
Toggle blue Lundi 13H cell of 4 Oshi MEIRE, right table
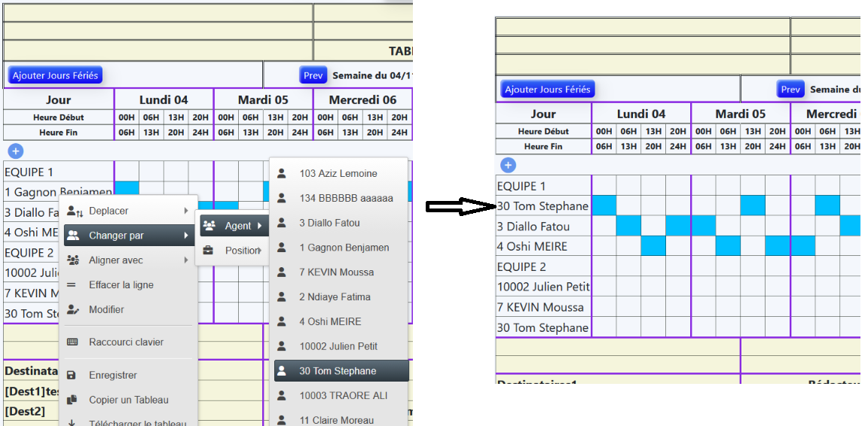[x=654, y=245]
